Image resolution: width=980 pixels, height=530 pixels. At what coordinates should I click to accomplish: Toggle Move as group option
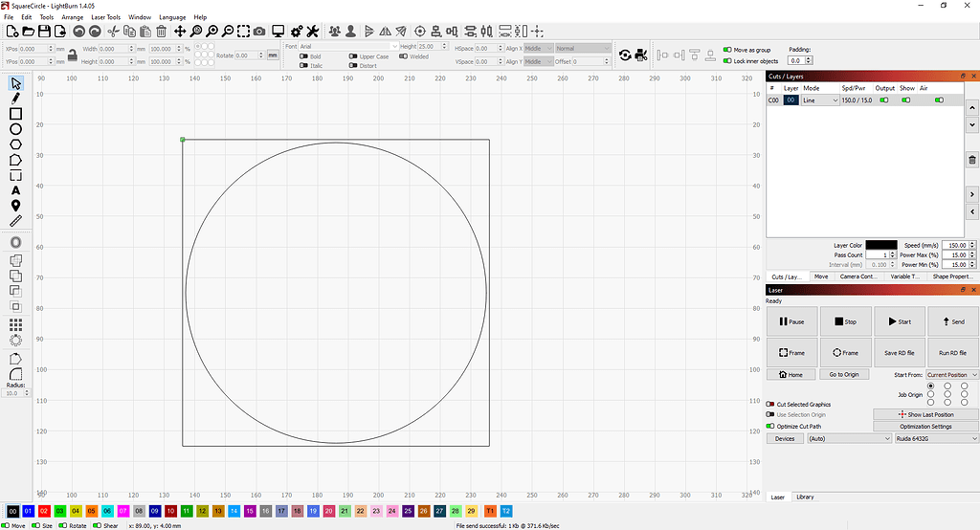727,50
